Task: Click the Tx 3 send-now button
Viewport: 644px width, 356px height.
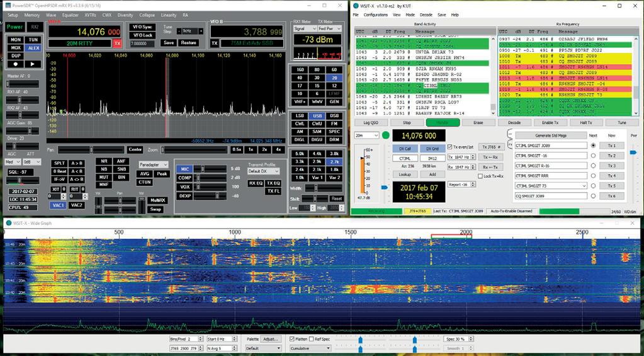Action: click(611, 166)
